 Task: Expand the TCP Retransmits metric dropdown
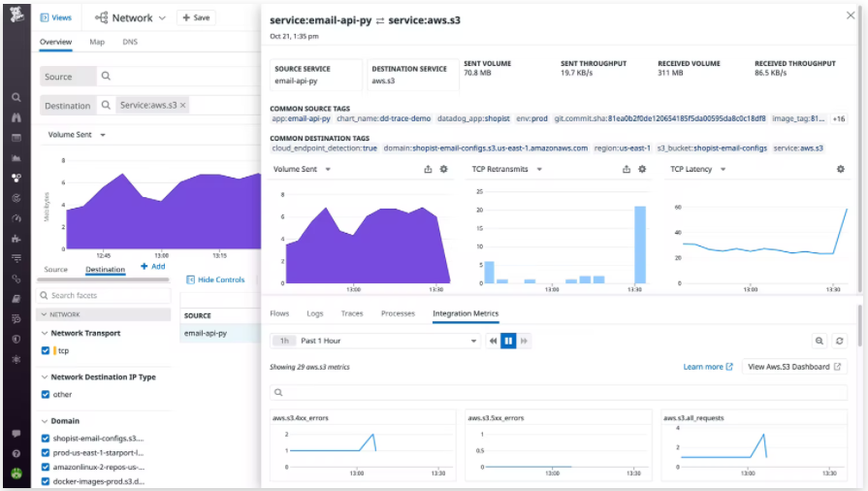point(539,169)
